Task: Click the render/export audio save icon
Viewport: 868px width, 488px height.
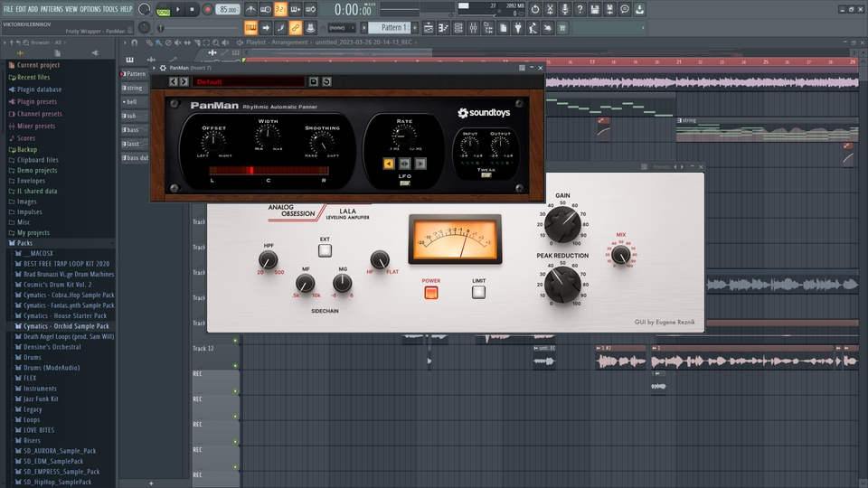Action: 609,9
